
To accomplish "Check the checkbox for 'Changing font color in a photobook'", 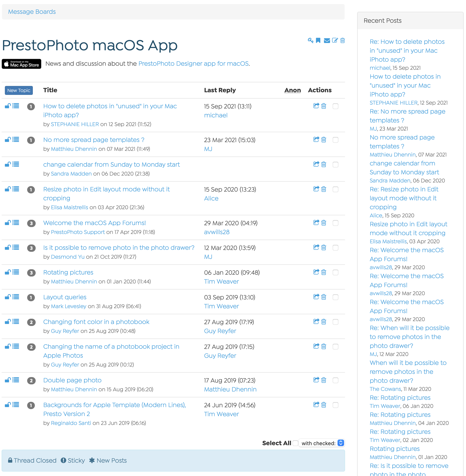I will tap(336, 322).
